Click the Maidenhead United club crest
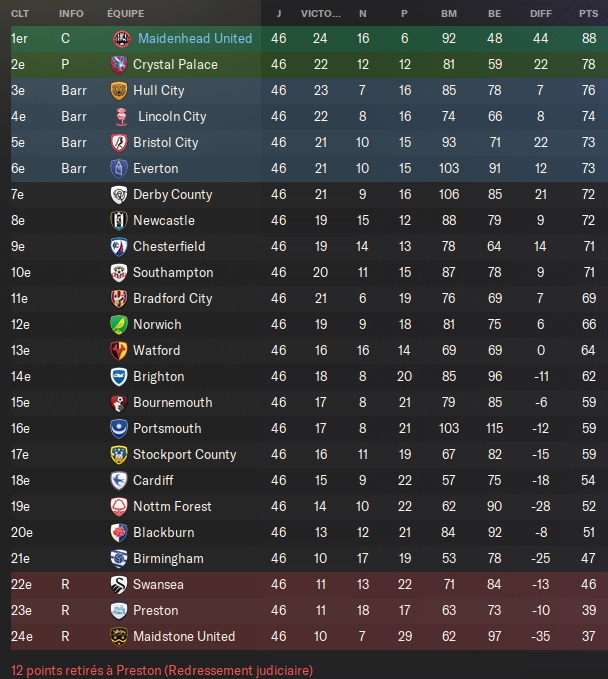Screen dimensions: 608x679 122,39
